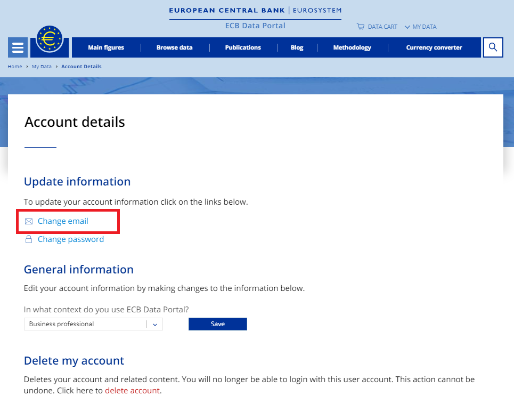Click the envelope icon beside Change email

pyautogui.click(x=29, y=221)
